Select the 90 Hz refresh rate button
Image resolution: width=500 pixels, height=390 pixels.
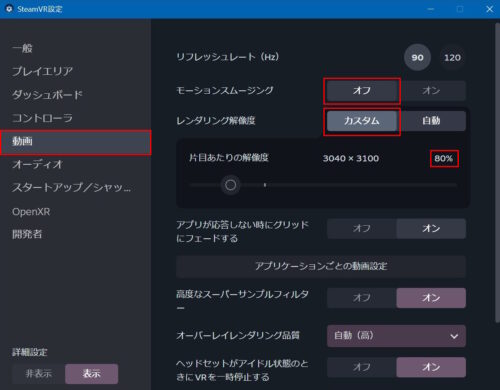tap(417, 57)
